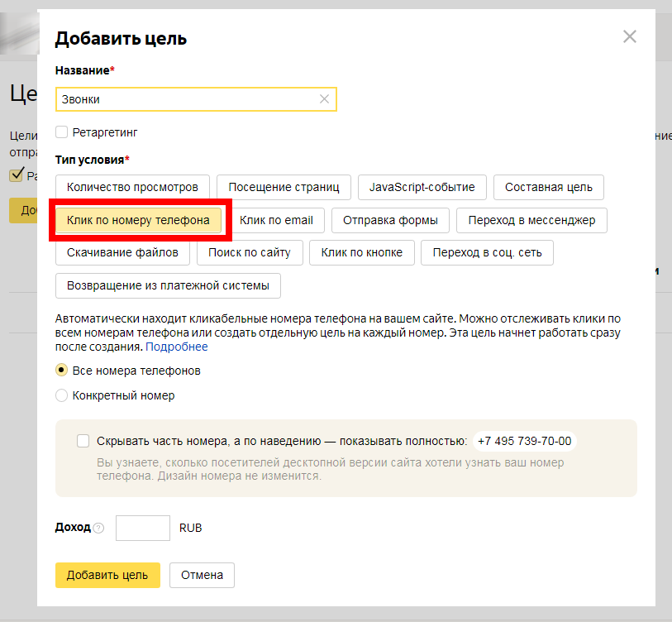
Task: Select Все номера телефонов radio button
Action: [62, 371]
